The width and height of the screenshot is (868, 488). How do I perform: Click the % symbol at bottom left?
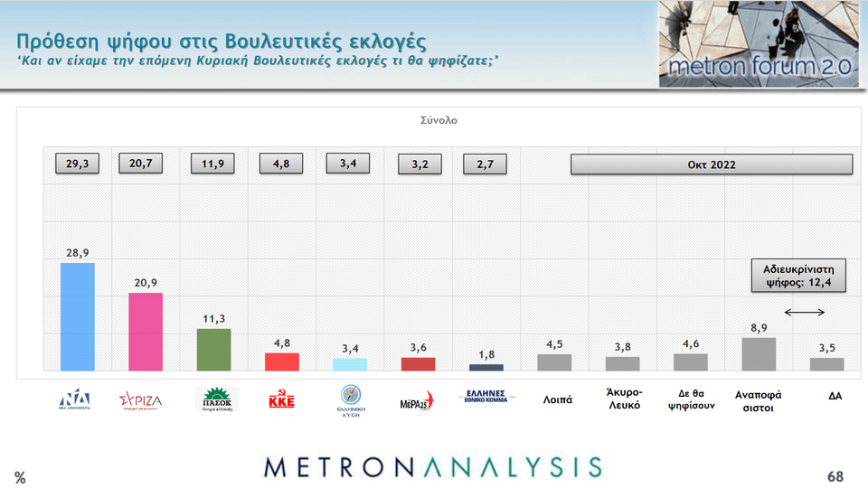[x=21, y=477]
